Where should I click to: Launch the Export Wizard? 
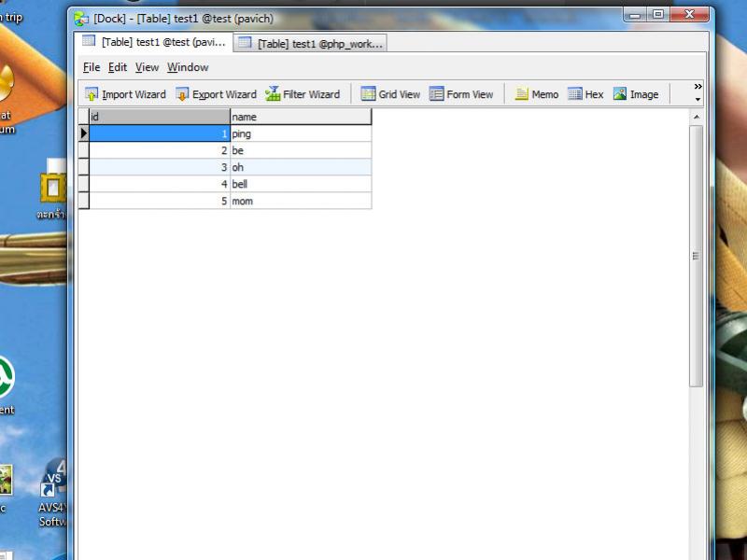216,94
